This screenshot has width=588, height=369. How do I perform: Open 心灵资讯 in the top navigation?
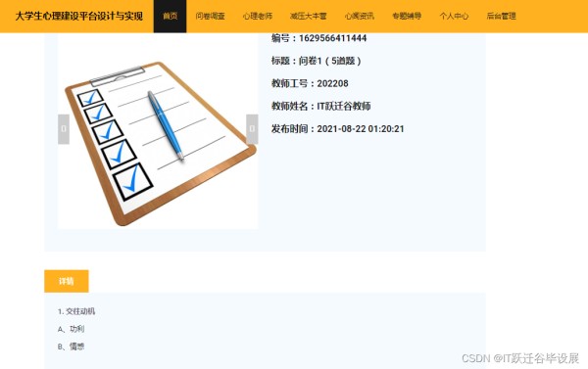[x=360, y=16]
